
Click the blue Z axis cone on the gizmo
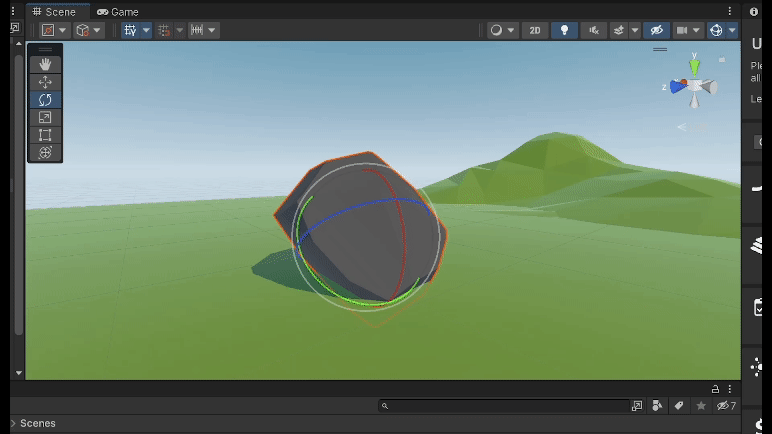click(677, 87)
